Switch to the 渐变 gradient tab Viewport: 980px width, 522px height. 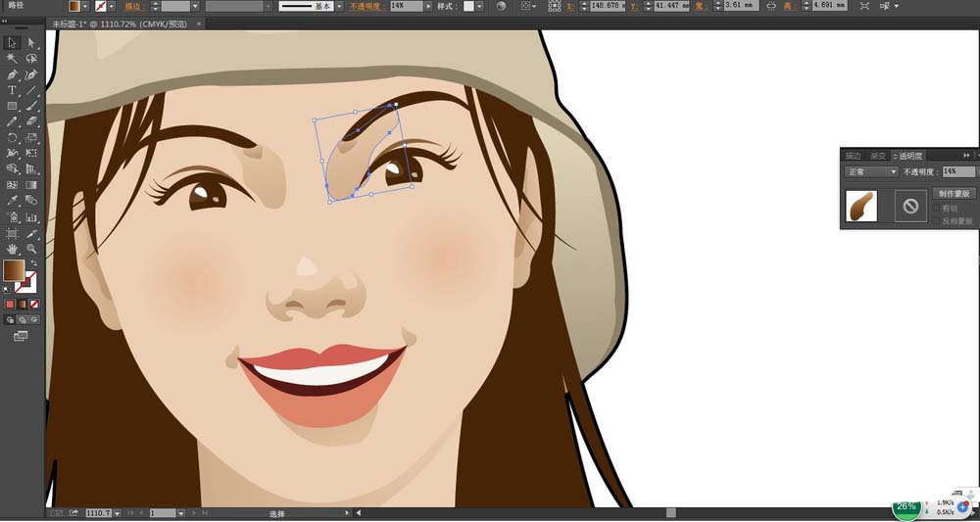pyautogui.click(x=878, y=156)
